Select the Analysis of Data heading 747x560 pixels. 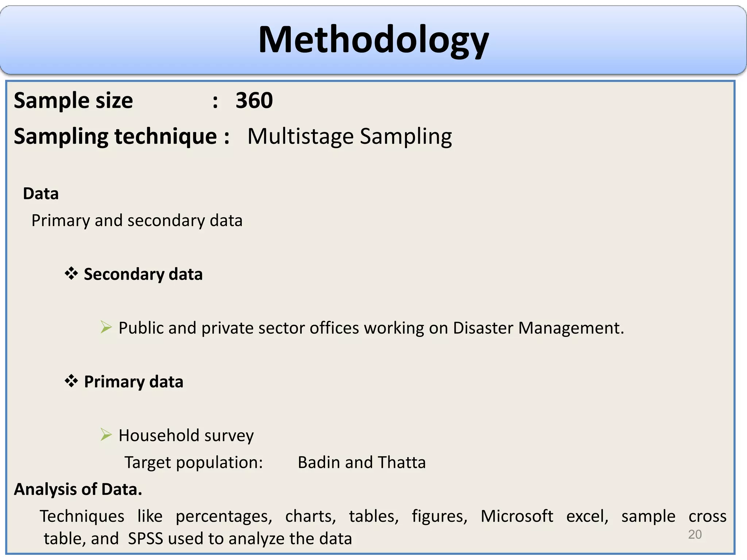[78, 489]
